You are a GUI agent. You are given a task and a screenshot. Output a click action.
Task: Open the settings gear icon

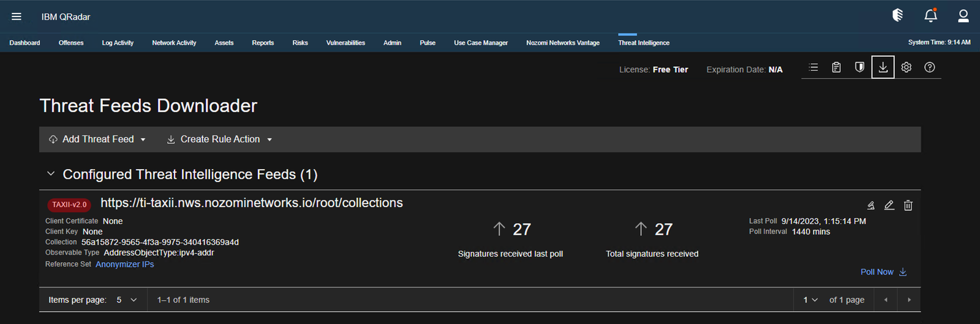point(906,67)
